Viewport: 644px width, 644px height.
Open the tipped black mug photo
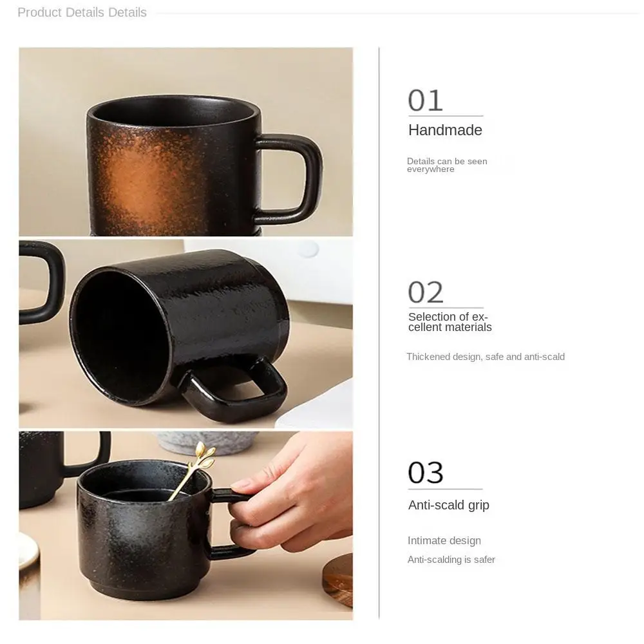click(x=185, y=334)
